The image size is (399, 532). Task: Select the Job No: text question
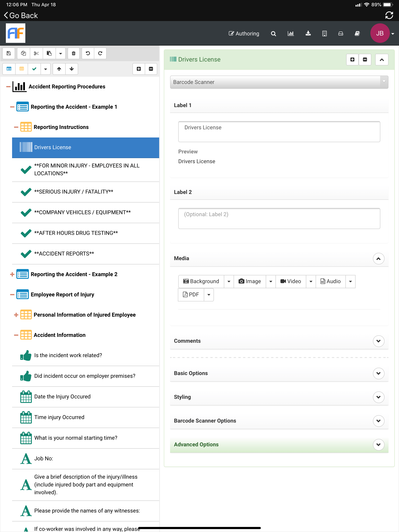click(86, 459)
